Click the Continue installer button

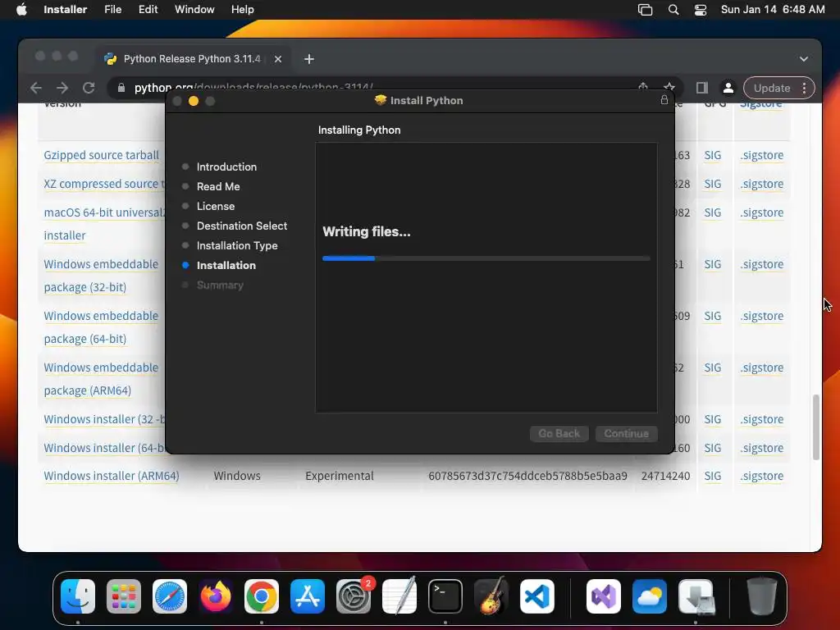pos(626,433)
